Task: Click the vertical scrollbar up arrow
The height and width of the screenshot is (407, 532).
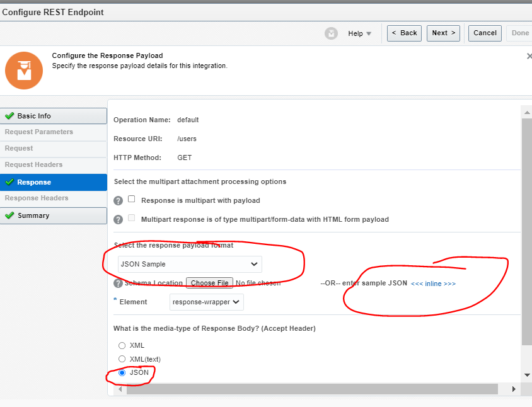Action: click(x=527, y=112)
